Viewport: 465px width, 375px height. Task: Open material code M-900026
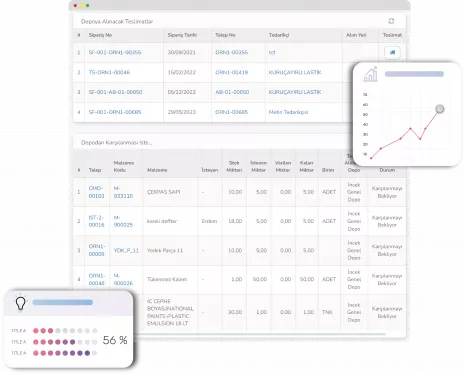click(x=123, y=279)
